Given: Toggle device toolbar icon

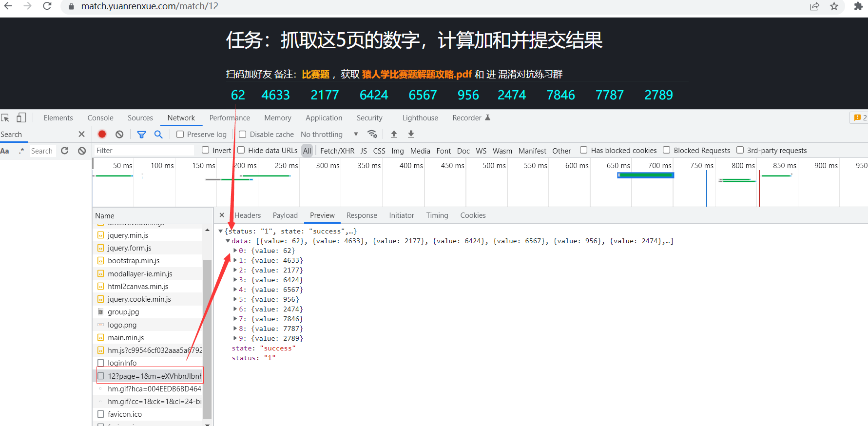Looking at the screenshot, I should tap(21, 117).
